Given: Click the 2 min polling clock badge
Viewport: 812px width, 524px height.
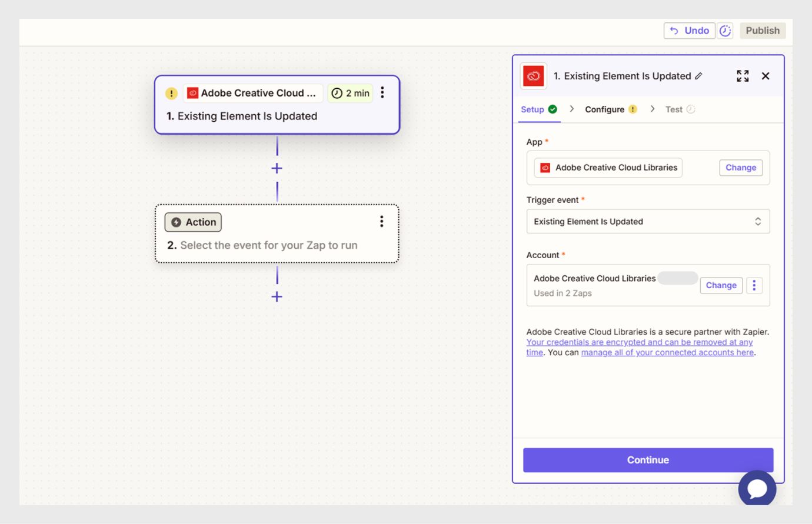Looking at the screenshot, I should point(350,93).
